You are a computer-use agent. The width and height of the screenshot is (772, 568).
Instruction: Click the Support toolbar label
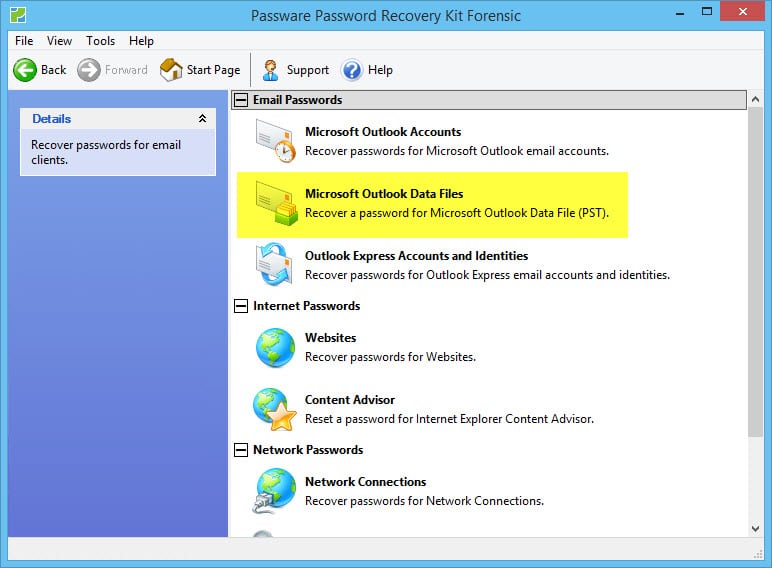click(x=308, y=70)
